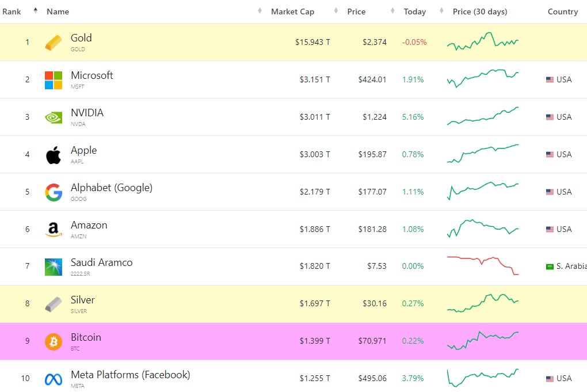Click the 2222.SR ticker symbol

click(x=81, y=274)
